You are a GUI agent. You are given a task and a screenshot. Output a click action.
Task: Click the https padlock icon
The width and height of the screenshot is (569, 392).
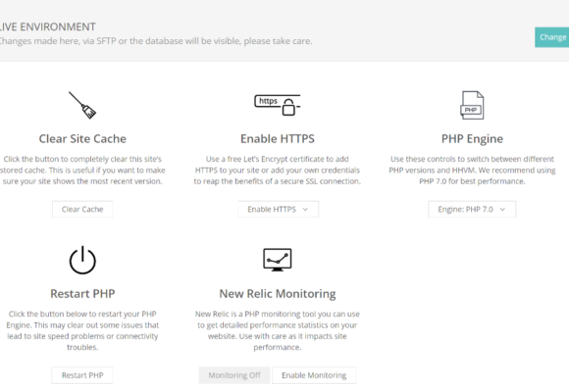click(x=278, y=105)
